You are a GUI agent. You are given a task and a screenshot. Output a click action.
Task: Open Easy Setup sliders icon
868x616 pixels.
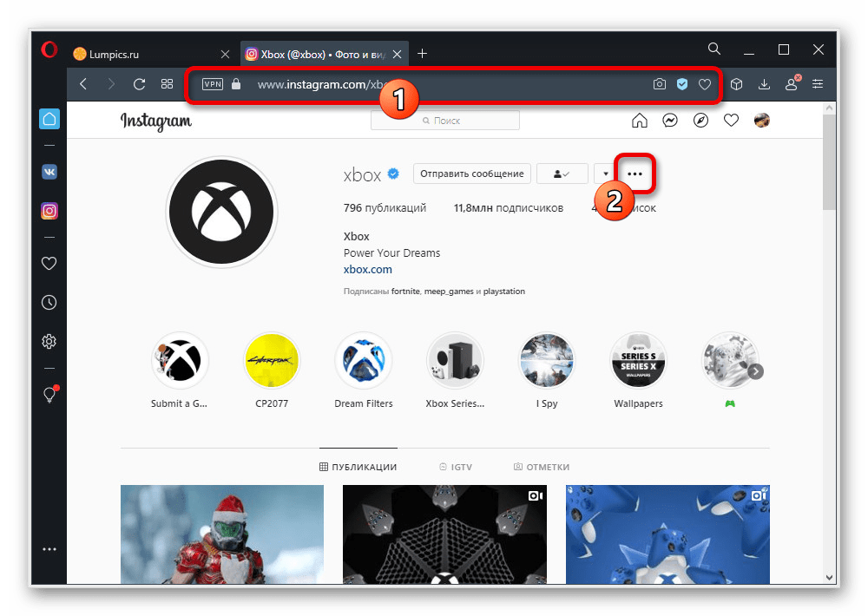click(818, 84)
